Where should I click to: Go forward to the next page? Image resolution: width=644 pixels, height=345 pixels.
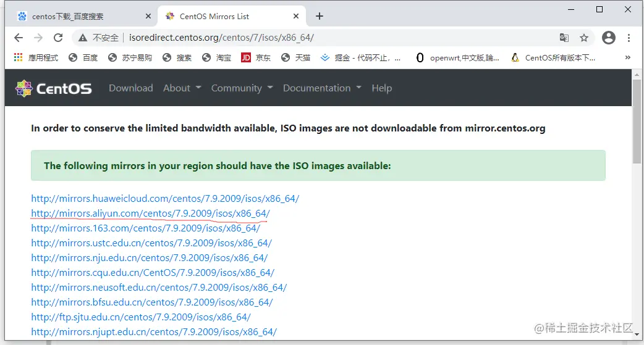(x=38, y=38)
